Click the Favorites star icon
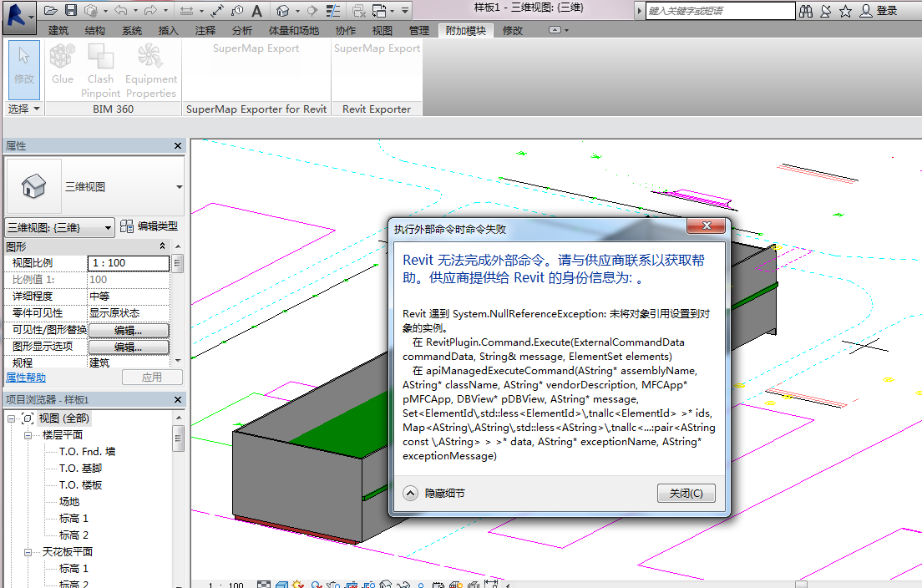 click(845, 11)
